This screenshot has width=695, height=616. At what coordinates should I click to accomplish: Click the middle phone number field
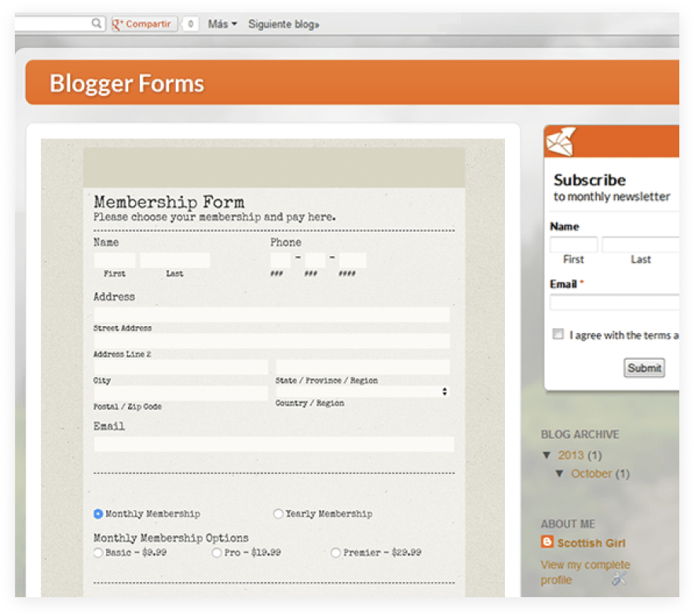point(315,260)
